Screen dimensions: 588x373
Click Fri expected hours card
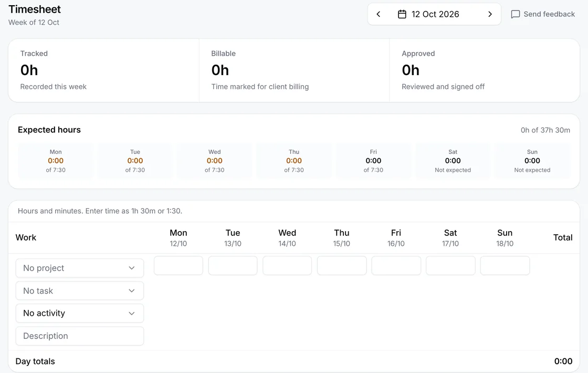click(x=373, y=161)
